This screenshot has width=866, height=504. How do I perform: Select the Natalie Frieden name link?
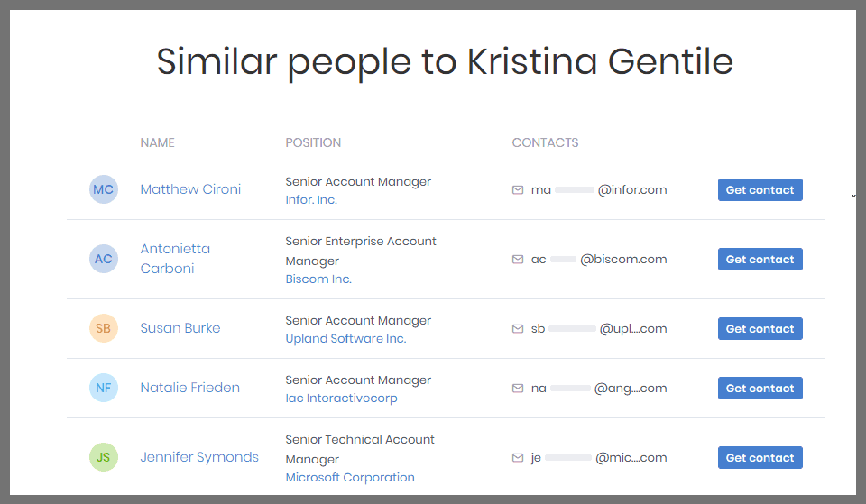(189, 388)
